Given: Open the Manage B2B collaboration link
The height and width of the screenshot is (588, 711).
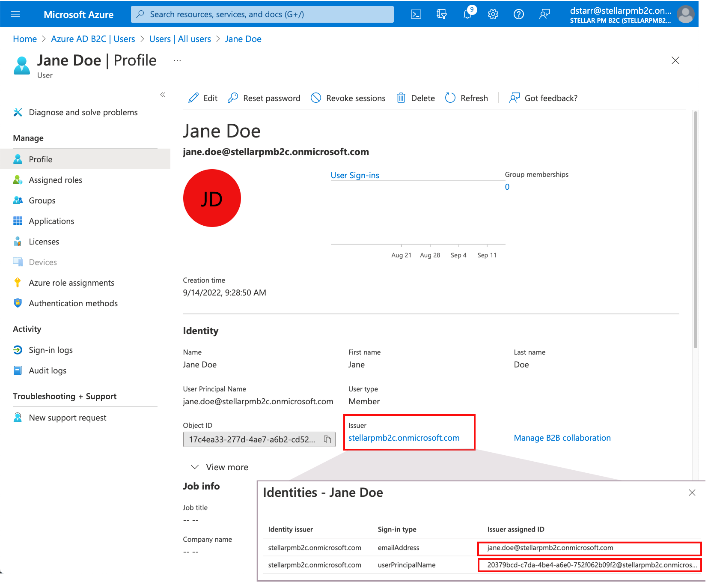Looking at the screenshot, I should (x=562, y=438).
